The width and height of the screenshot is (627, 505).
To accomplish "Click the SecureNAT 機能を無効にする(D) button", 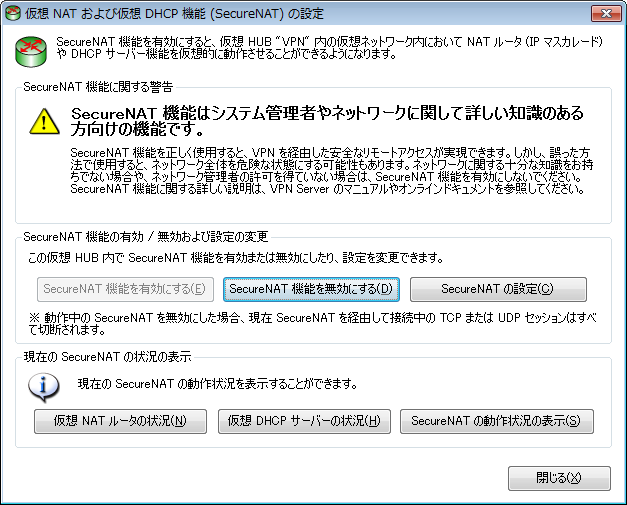I will 311,289.
